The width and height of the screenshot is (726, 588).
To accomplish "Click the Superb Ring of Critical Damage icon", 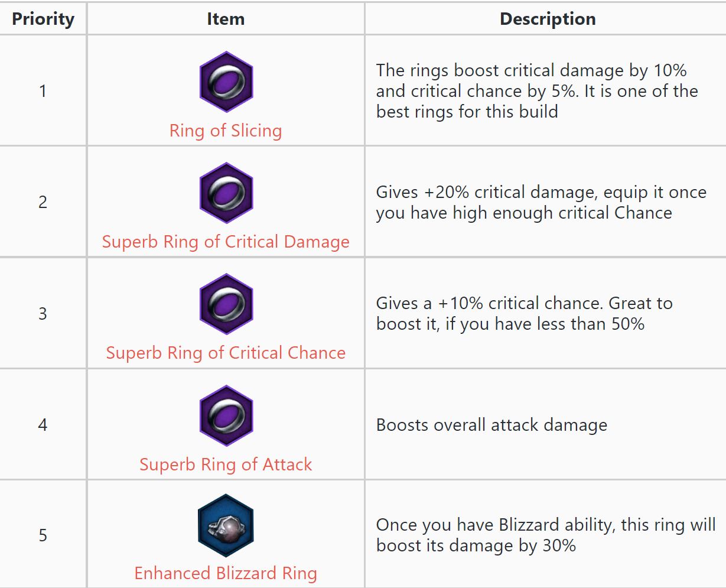I will (226, 193).
